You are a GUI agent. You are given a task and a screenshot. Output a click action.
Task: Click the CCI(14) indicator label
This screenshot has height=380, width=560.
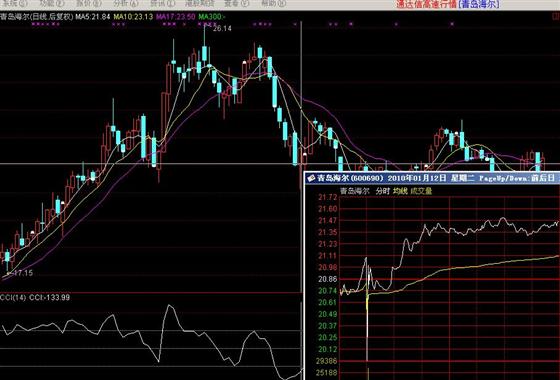[13, 297]
